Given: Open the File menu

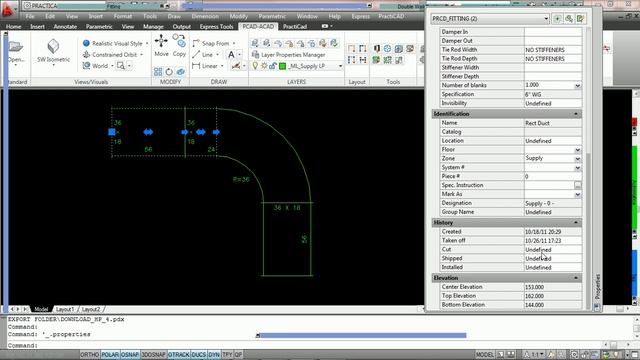Looking at the screenshot, I should coord(30,16).
